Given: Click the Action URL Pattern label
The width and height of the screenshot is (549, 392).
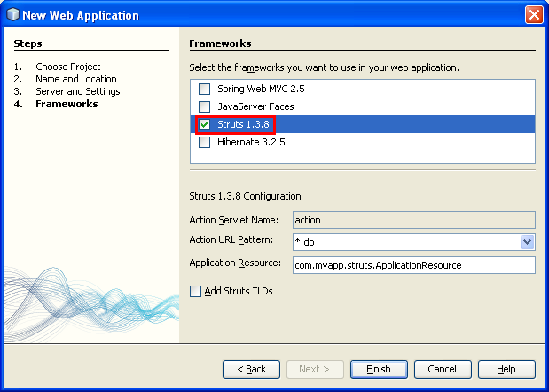Looking at the screenshot, I should (x=231, y=239).
